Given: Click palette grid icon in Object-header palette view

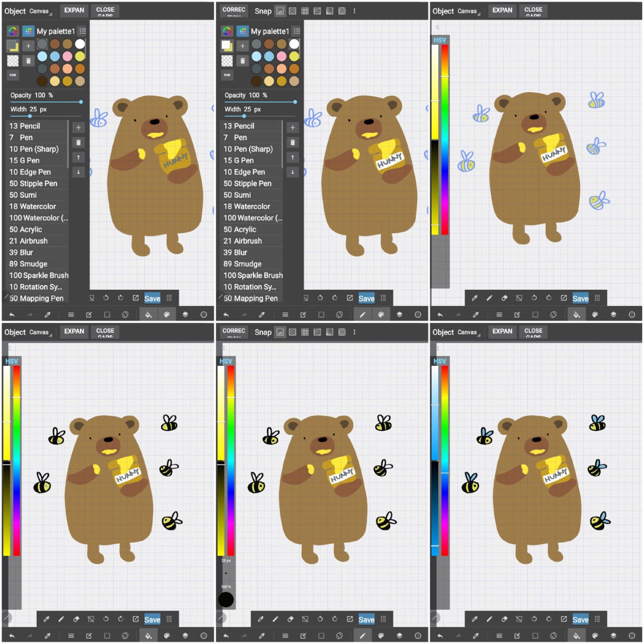Looking at the screenshot, I should click(28, 31).
